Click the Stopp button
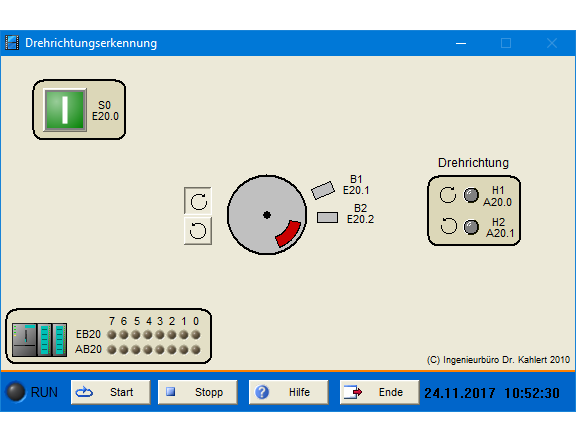The width and height of the screenshot is (576, 443). click(x=198, y=392)
